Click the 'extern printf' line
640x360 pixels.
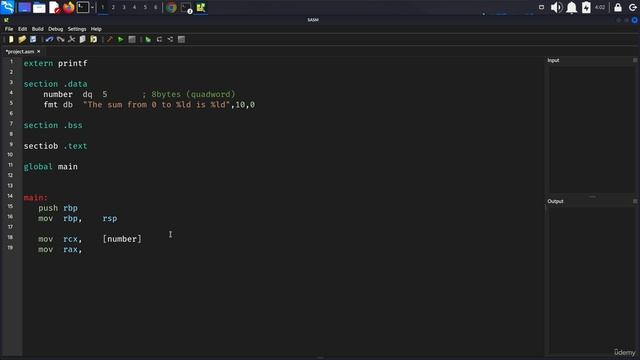coord(55,63)
